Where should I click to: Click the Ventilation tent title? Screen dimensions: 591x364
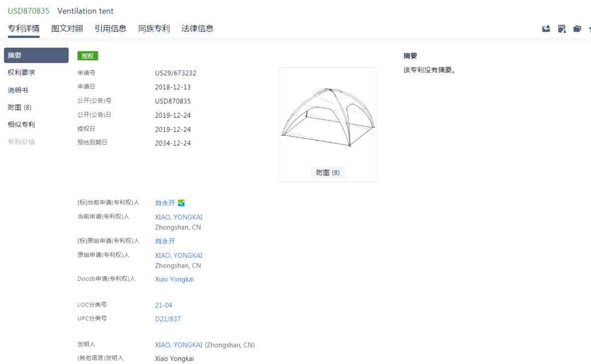(85, 11)
